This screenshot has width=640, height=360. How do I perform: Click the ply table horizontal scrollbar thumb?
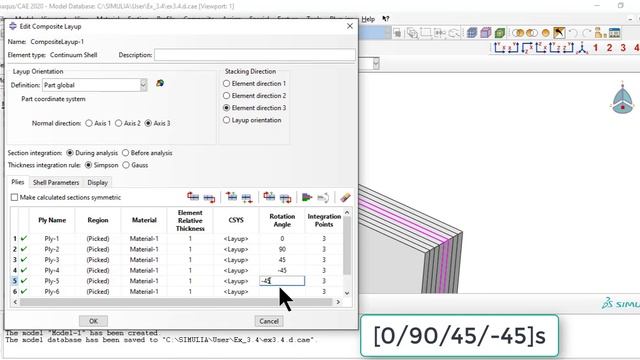tap(176, 302)
